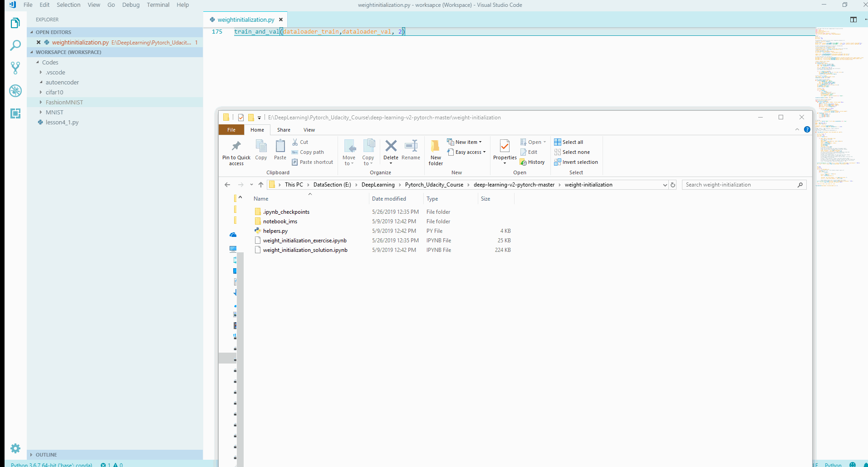The image size is (868, 467).
Task: Click Paste shortcut in the ribbon
Action: click(x=312, y=162)
